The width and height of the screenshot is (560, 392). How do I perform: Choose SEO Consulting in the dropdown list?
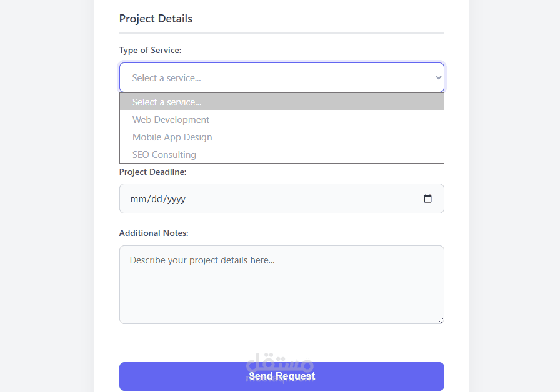tap(164, 155)
